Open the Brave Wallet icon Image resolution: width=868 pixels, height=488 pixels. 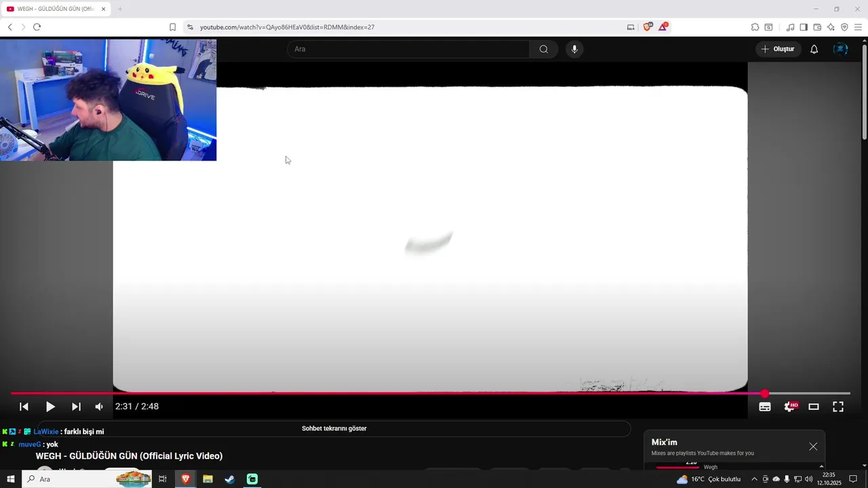817,27
